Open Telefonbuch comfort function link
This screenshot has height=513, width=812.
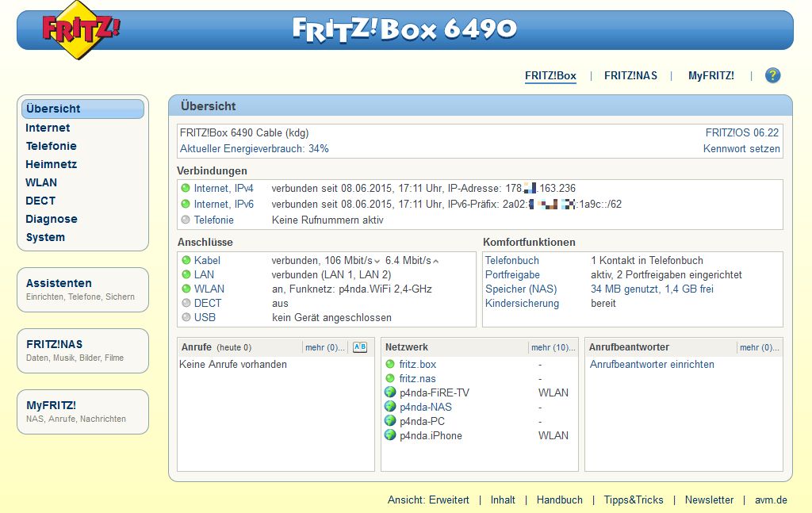(511, 260)
